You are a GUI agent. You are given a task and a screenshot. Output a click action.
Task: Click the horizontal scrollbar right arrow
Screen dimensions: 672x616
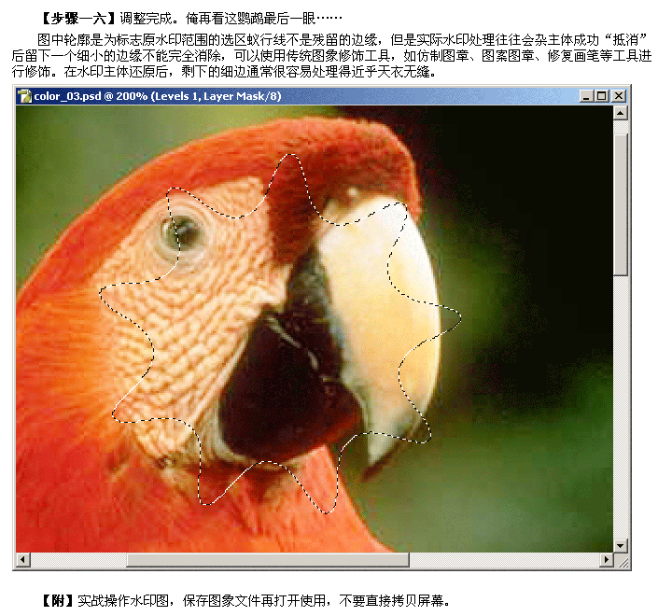coord(606,559)
